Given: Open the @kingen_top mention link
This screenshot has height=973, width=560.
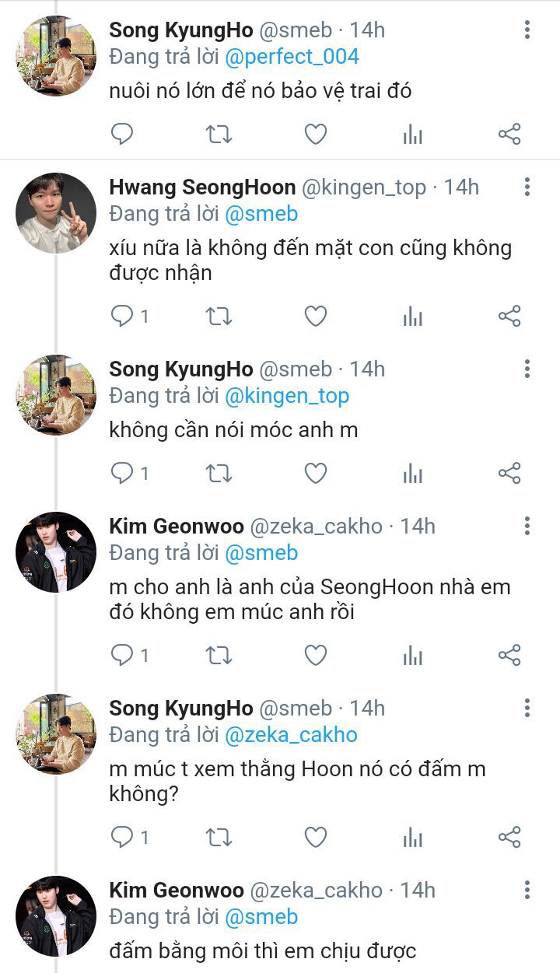Looking at the screenshot, I should pos(286,396).
